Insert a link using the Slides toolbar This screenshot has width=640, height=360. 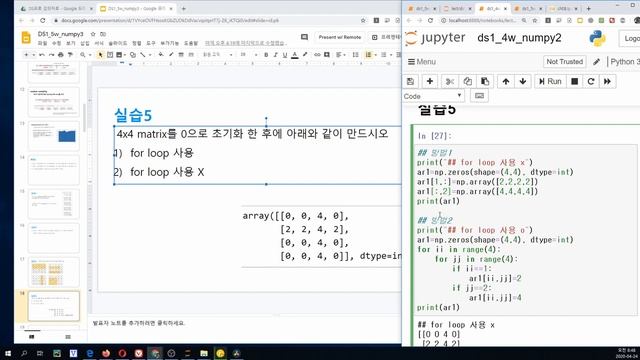coord(317,55)
